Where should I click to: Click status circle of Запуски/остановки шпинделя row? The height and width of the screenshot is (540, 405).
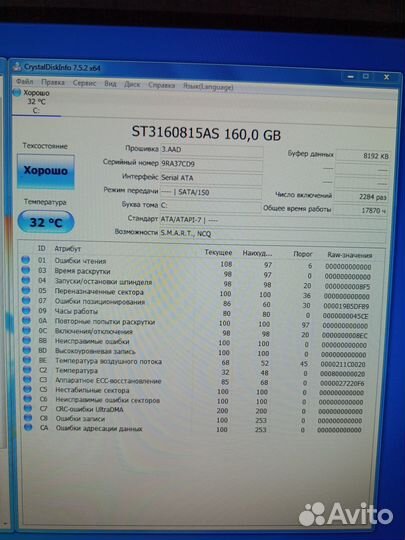coord(26,280)
